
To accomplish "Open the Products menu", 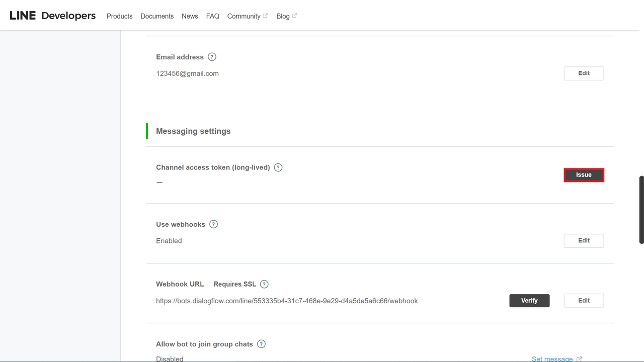I will [x=120, y=16].
